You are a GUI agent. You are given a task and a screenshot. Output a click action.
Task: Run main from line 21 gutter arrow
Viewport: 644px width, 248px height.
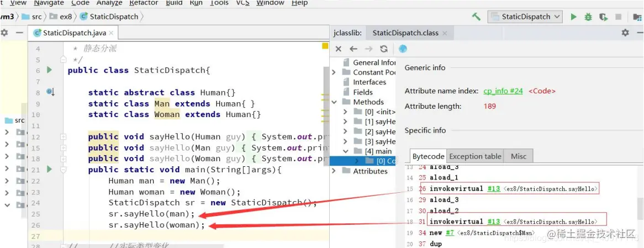click(50, 169)
